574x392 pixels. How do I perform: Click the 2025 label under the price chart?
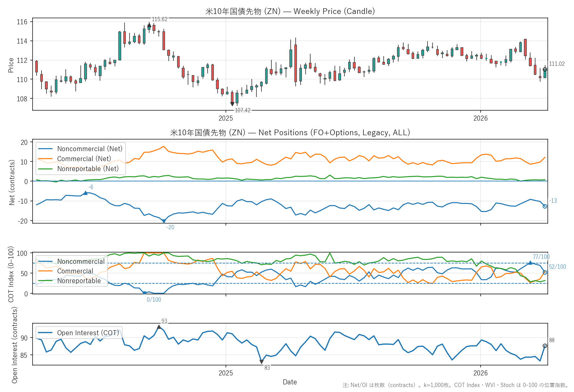click(x=226, y=119)
